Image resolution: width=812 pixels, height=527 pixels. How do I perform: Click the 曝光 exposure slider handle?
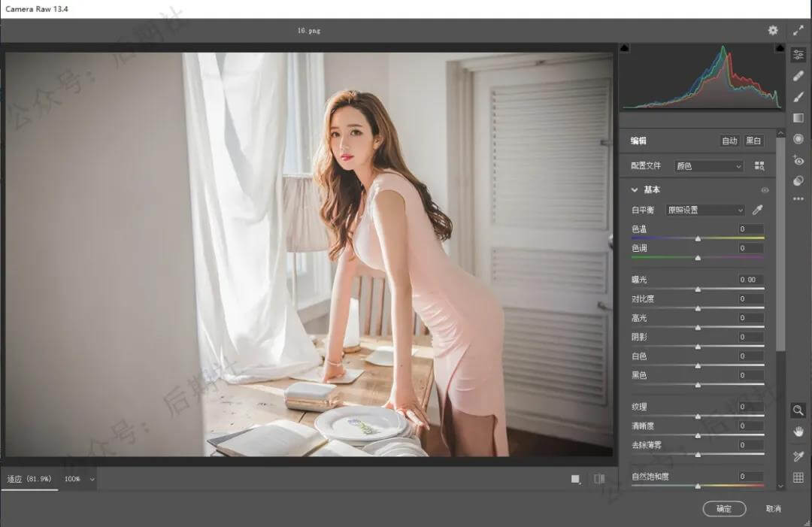(698, 289)
